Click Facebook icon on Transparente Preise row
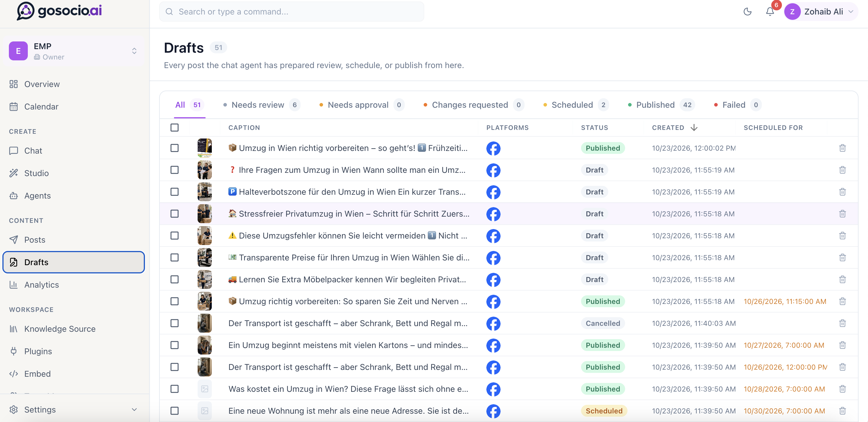The width and height of the screenshot is (868, 422). 493,258
